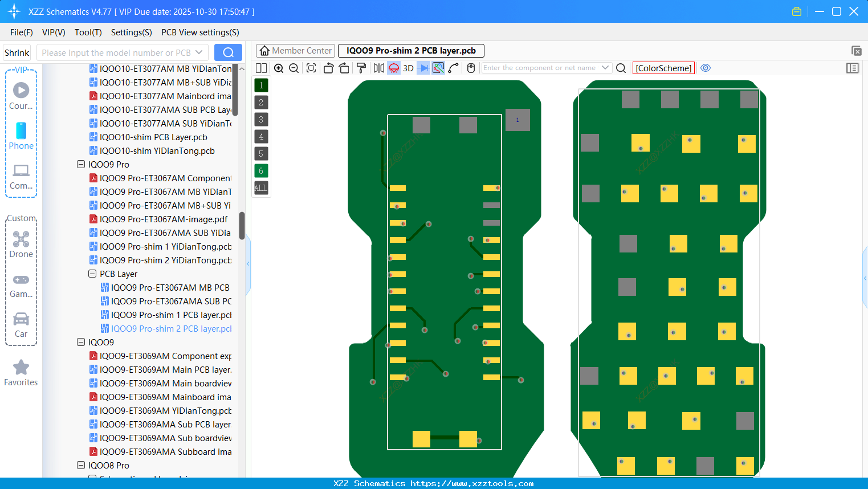Collapse the PCB Layer tree node
868x489 pixels.
(92, 274)
